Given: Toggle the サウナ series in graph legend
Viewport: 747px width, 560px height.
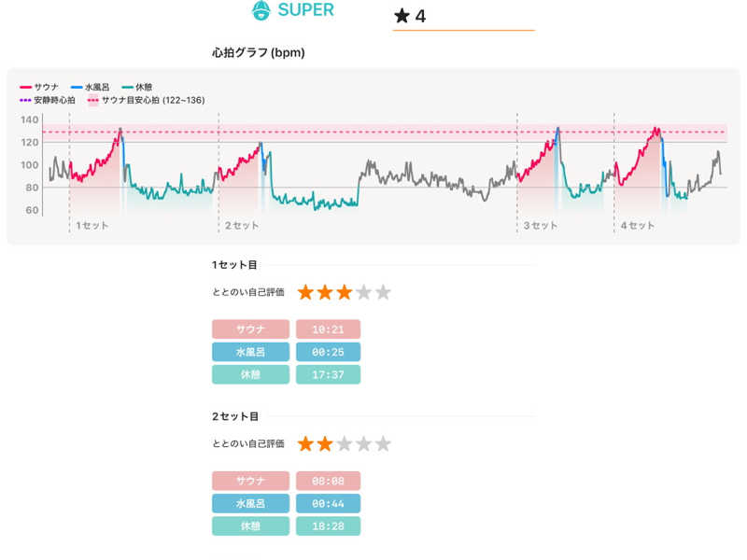Looking at the screenshot, I should (x=40, y=87).
